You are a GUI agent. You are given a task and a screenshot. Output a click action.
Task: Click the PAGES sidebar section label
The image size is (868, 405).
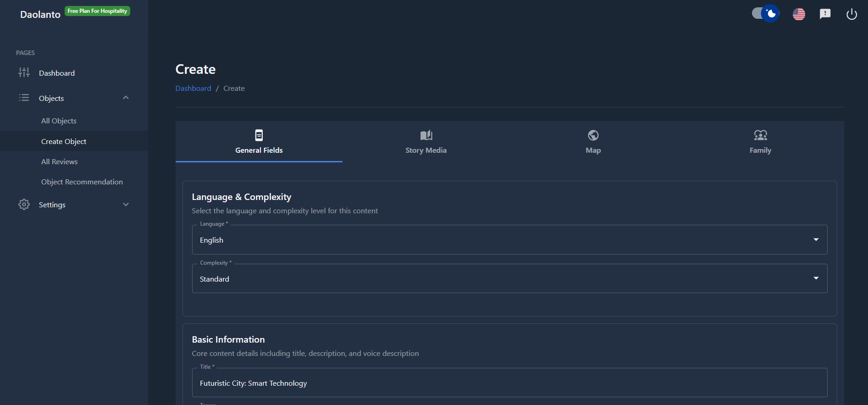point(25,53)
